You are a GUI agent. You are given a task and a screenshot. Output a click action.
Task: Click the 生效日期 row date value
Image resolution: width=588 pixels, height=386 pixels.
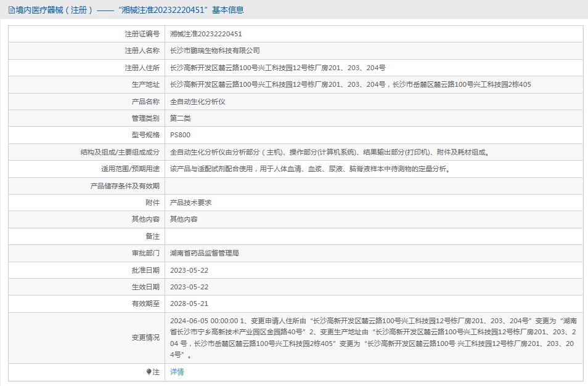(x=189, y=287)
